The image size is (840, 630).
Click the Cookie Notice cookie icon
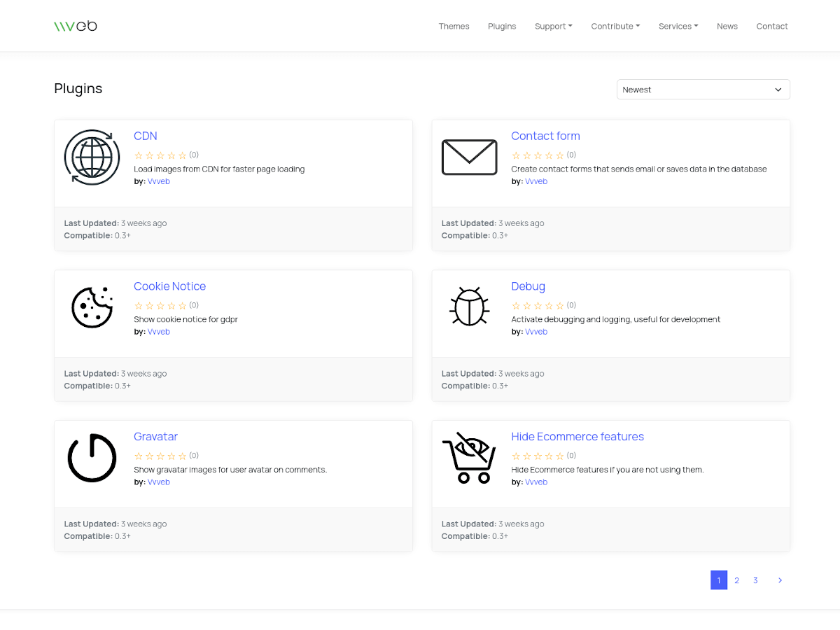[92, 307]
